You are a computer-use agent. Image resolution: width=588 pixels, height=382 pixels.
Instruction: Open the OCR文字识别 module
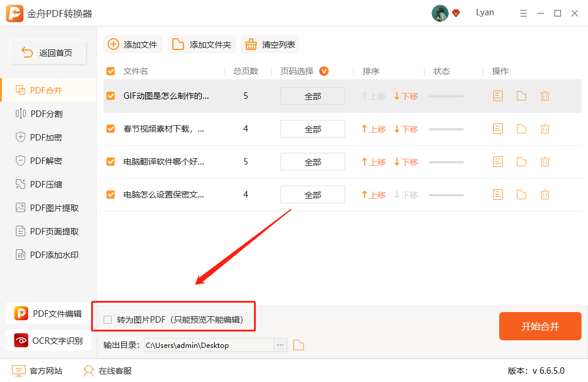pyautogui.click(x=48, y=340)
